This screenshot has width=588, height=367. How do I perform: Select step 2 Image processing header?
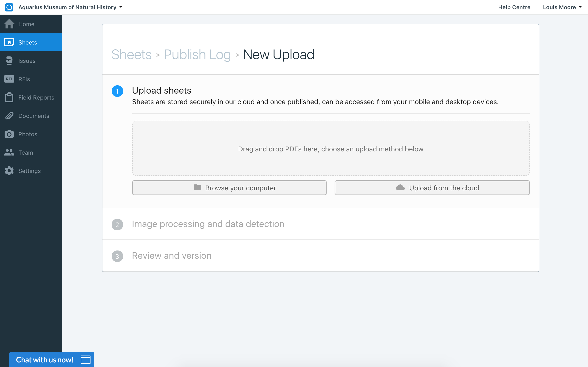click(208, 224)
